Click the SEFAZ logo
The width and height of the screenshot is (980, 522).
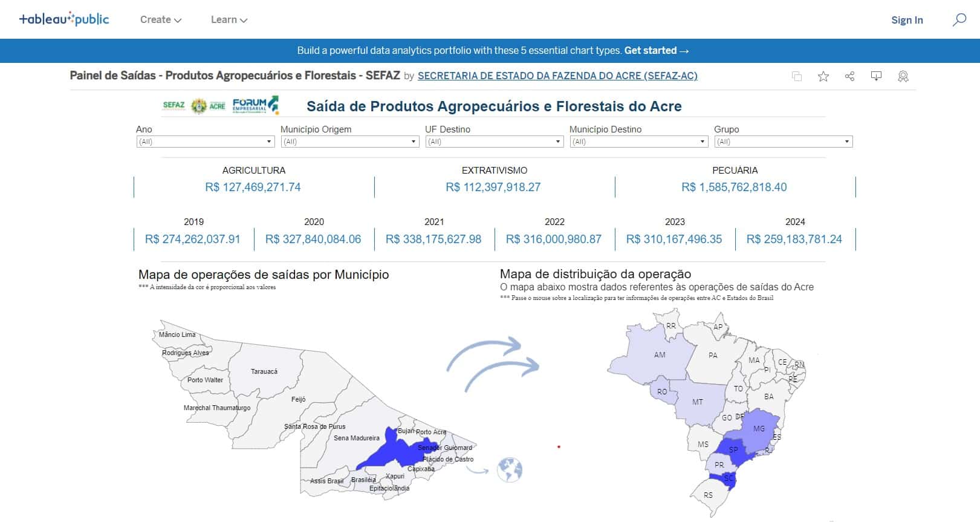(174, 105)
